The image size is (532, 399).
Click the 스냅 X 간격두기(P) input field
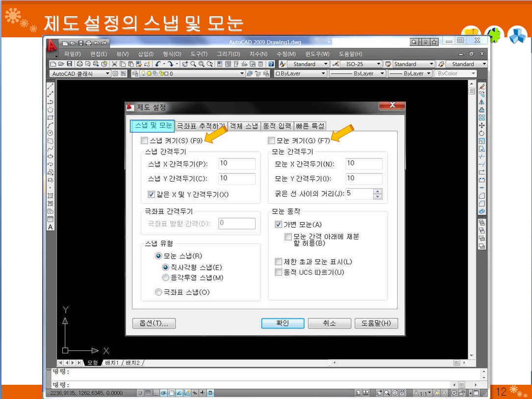pyautogui.click(x=236, y=163)
